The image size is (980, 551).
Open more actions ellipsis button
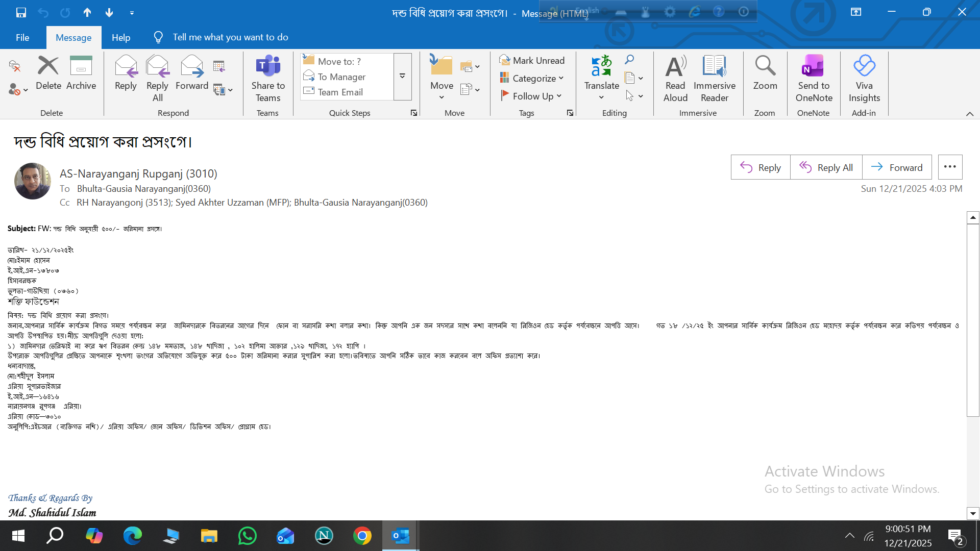[x=950, y=167]
